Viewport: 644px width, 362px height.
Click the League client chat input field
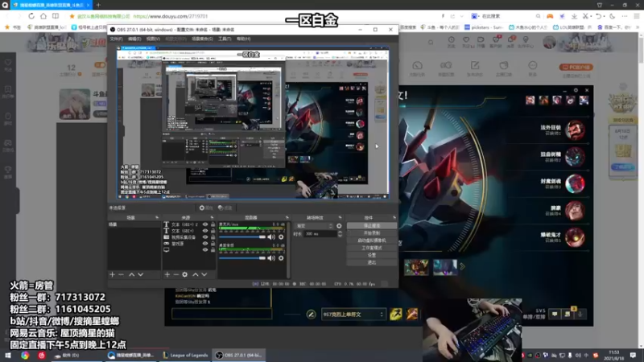pos(222,314)
